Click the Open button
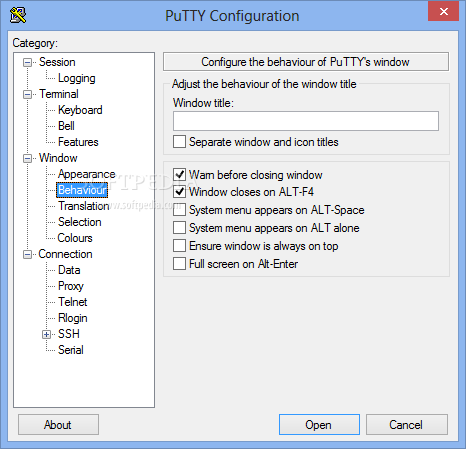 319,425
